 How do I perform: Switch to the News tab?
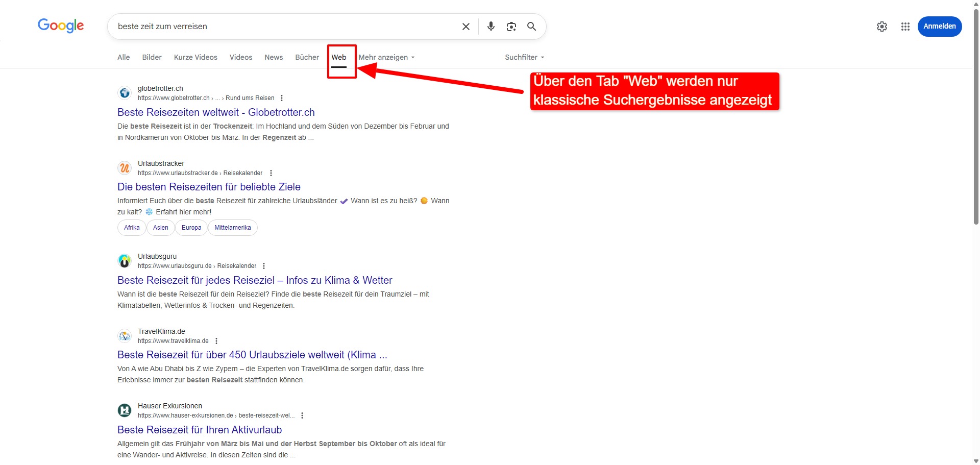274,57
